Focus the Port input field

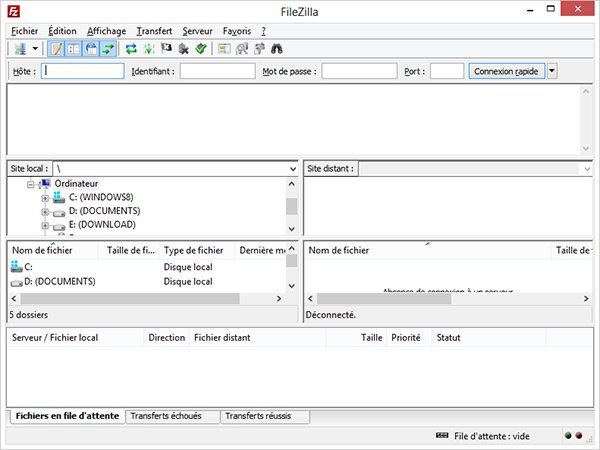pyautogui.click(x=447, y=71)
